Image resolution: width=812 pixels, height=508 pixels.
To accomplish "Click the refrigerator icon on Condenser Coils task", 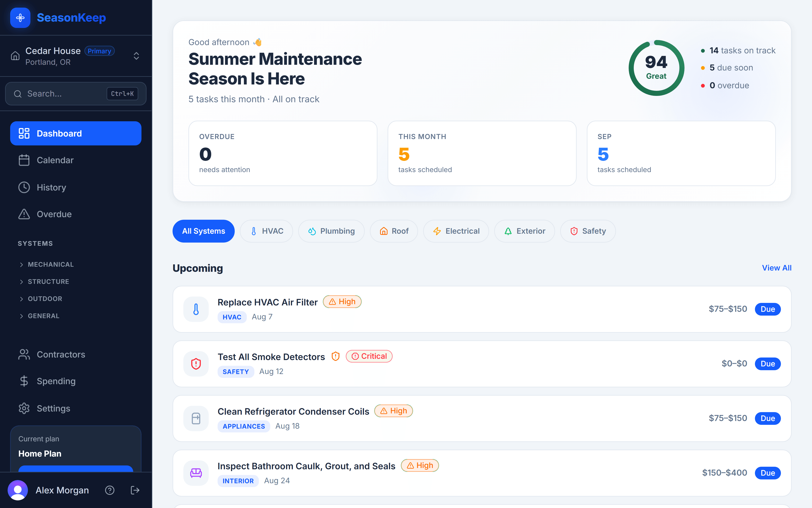I will pos(196,418).
